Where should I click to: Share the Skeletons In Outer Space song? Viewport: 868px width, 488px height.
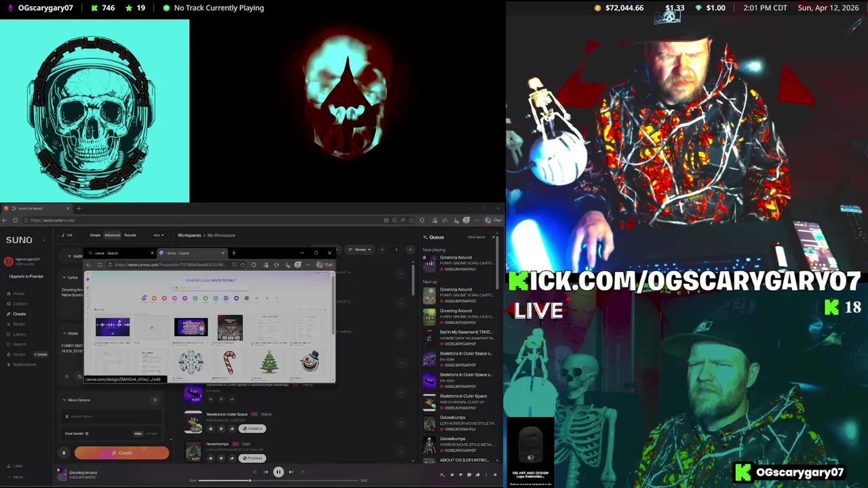click(x=232, y=428)
